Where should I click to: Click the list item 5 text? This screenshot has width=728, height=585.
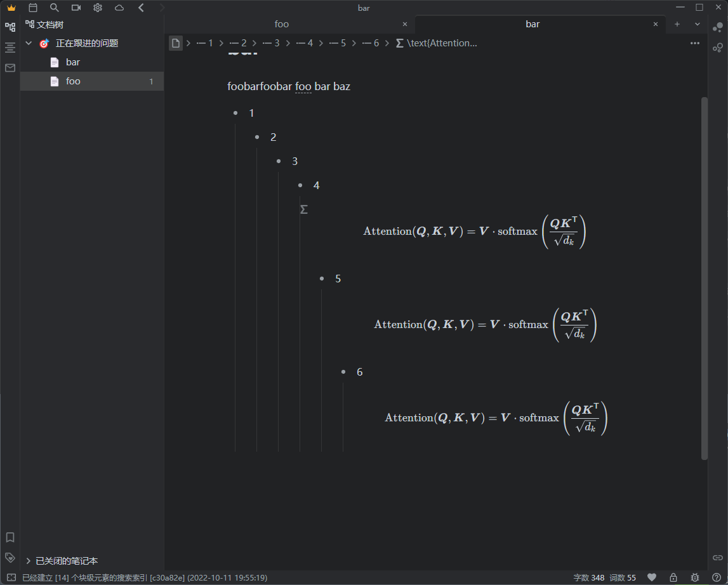coord(338,279)
